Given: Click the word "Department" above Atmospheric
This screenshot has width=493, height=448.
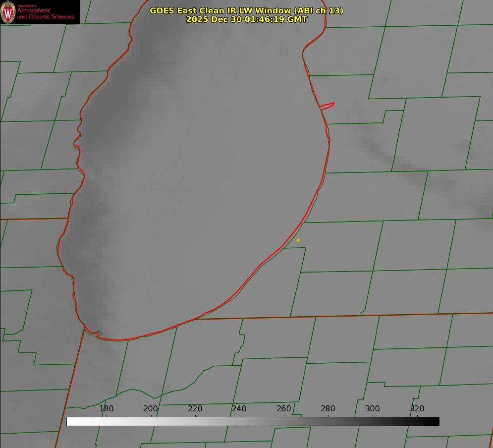Looking at the screenshot, I should coord(23,6).
